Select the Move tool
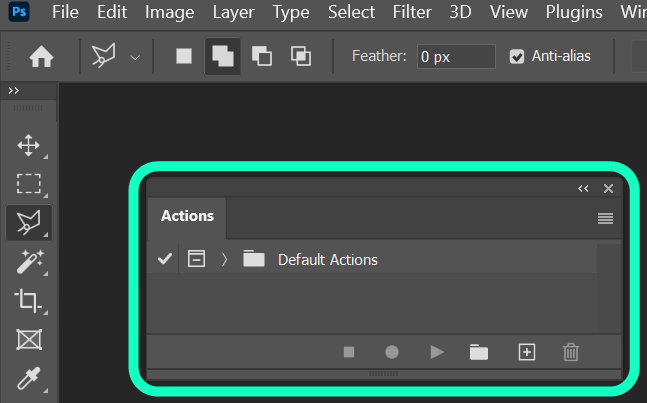 (x=28, y=145)
